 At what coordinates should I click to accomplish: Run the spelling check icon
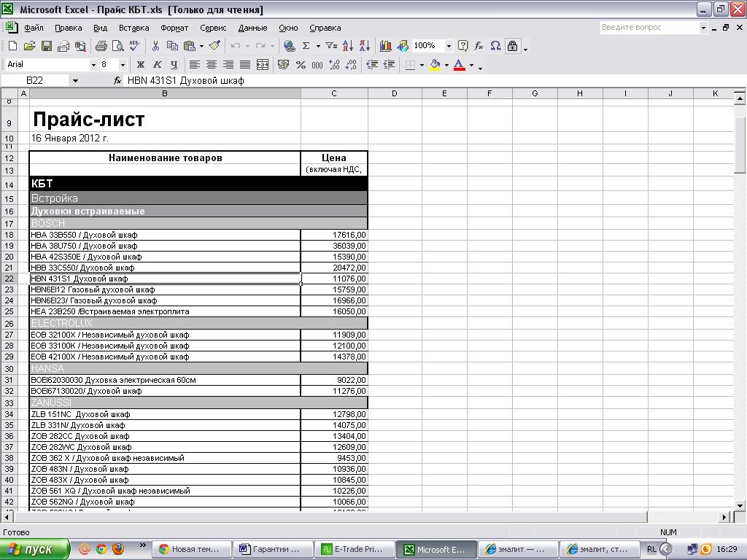[x=135, y=46]
